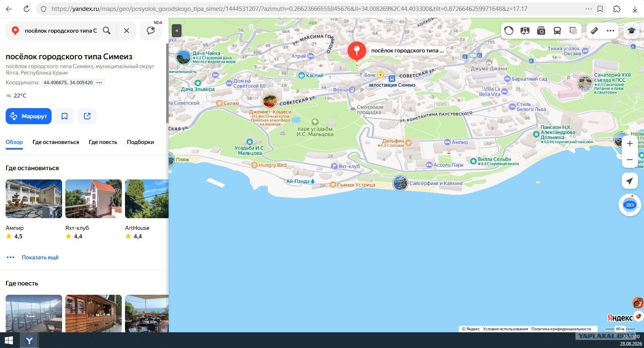Image resolution: width=644 pixels, height=348 pixels.
Task: Select the Обзор tab
Action: tap(14, 142)
